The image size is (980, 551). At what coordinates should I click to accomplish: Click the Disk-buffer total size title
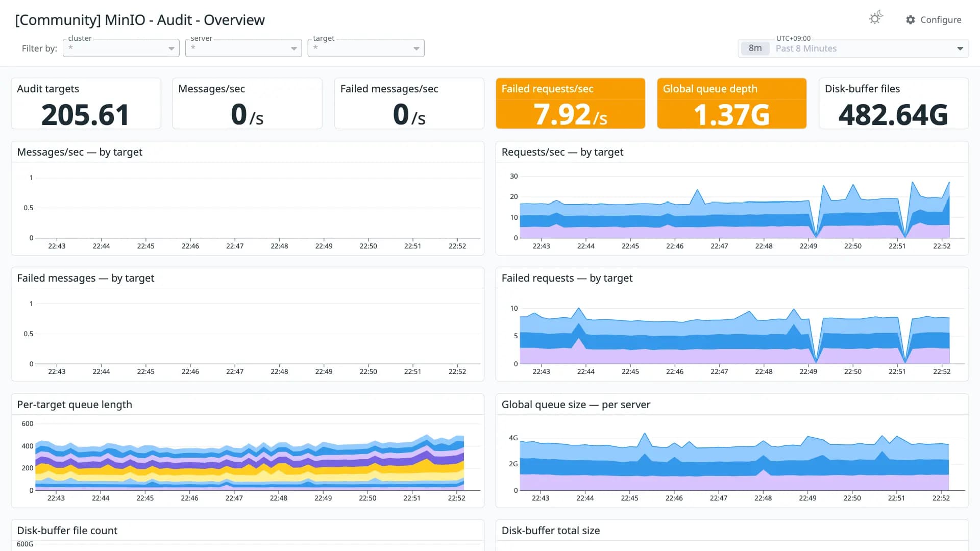click(x=551, y=531)
